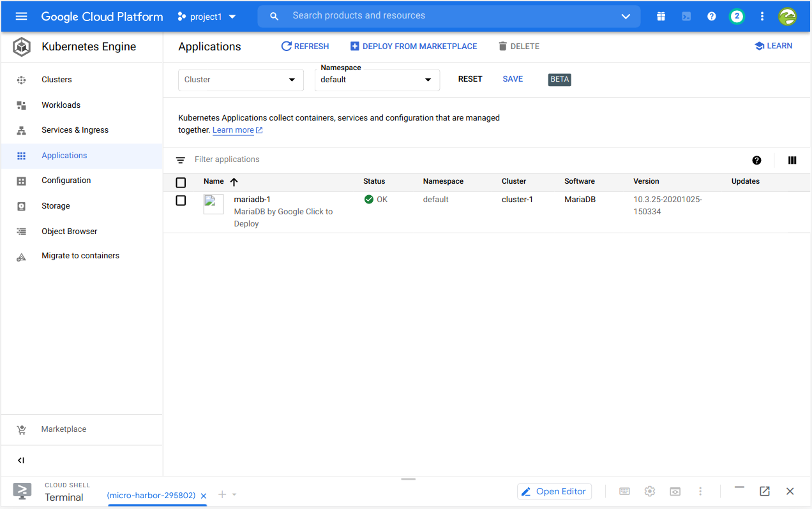Check the mariadb-1 row checkbox
This screenshot has width=812, height=509.
click(181, 200)
